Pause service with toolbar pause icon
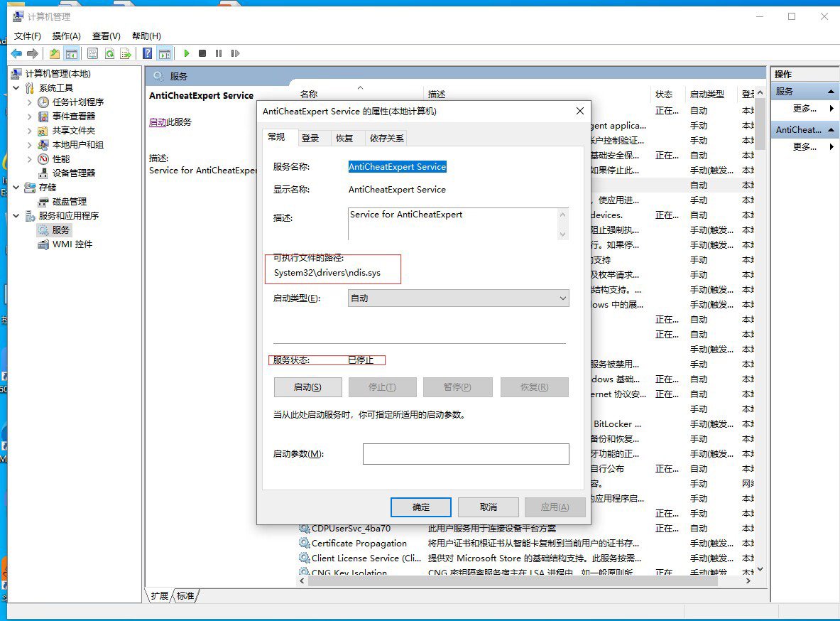 (219, 53)
